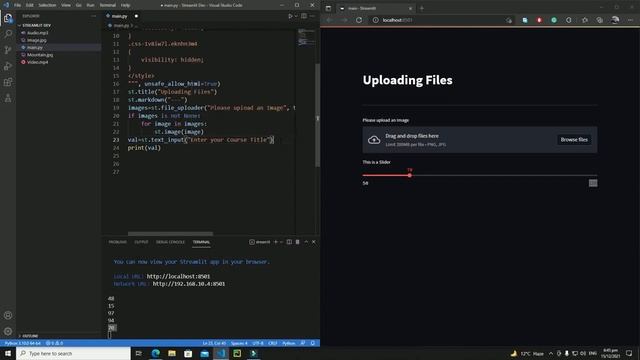Screen dimensions: 640x360
Task: Add a new terminal with the plus icon
Action: click(276, 242)
